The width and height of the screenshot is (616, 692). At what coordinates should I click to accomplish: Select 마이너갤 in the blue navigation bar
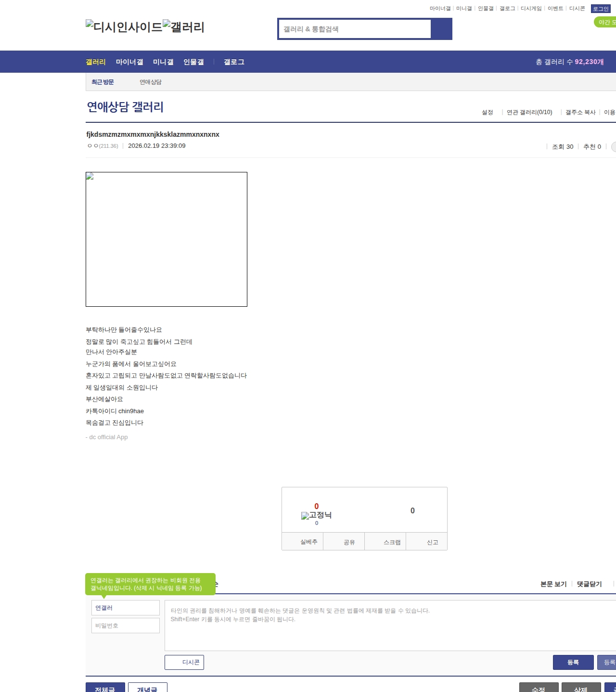click(129, 62)
